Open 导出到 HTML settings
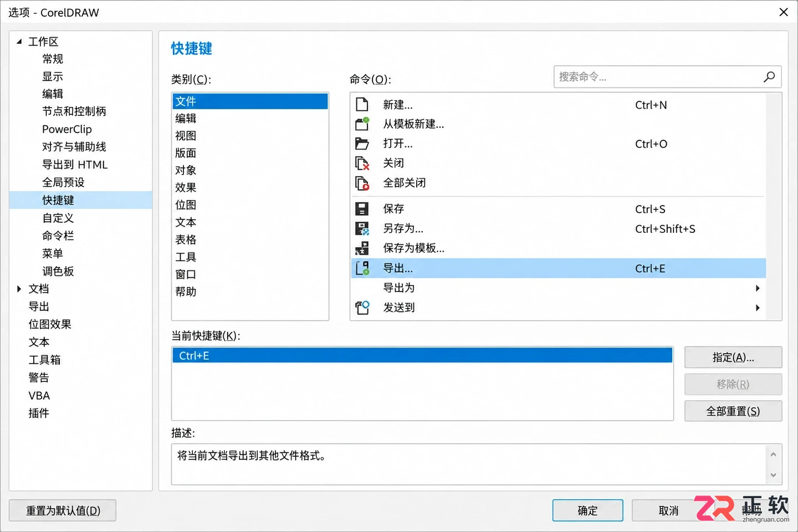 [x=75, y=165]
